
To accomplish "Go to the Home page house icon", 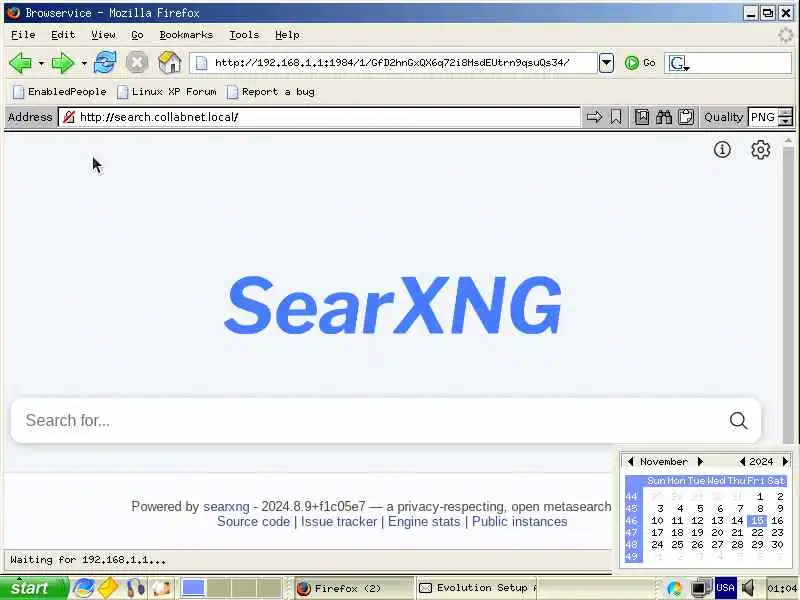I will pos(169,62).
